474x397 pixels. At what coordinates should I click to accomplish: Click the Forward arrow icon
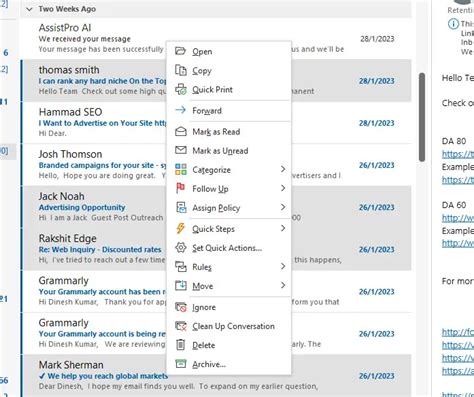[x=180, y=110]
